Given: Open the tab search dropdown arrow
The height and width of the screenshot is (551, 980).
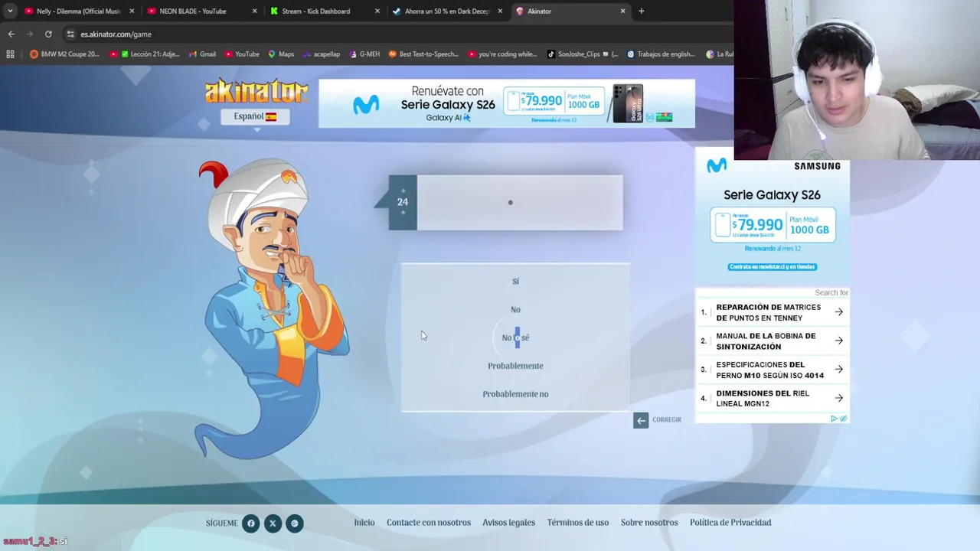Looking at the screenshot, I should 9,11.
